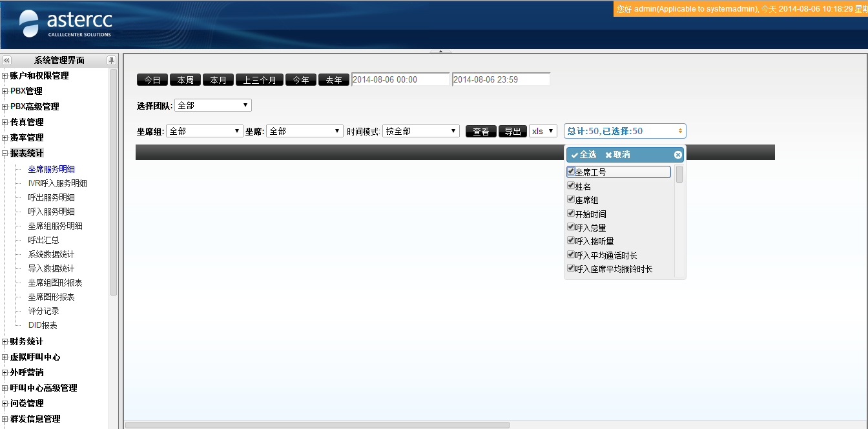Close the column selector popup

677,155
